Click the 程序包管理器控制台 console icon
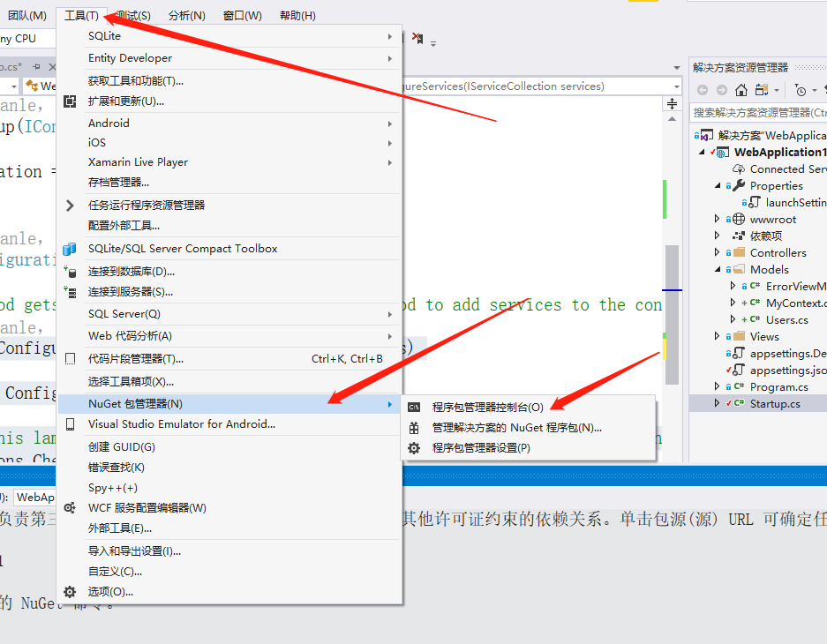Screen dimensions: 827x644 (414, 407)
